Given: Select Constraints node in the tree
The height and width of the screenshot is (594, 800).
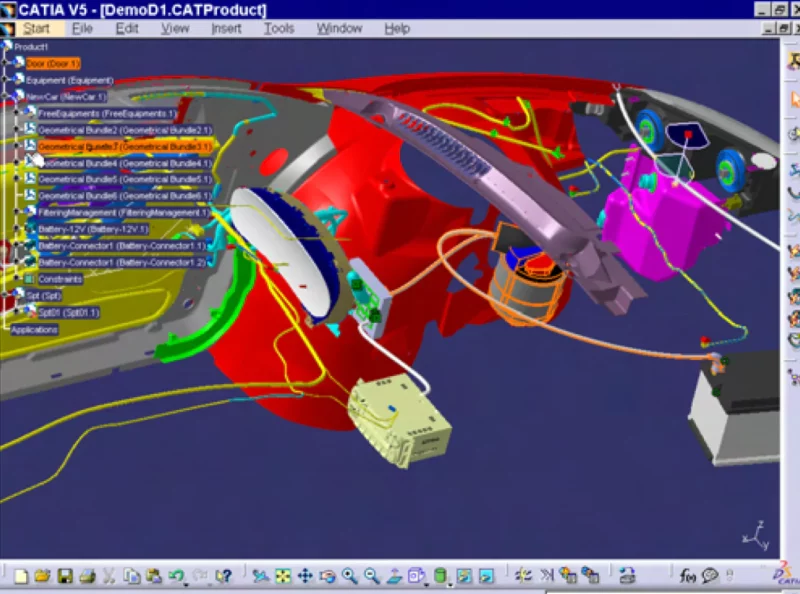Looking at the screenshot, I should click(x=60, y=279).
